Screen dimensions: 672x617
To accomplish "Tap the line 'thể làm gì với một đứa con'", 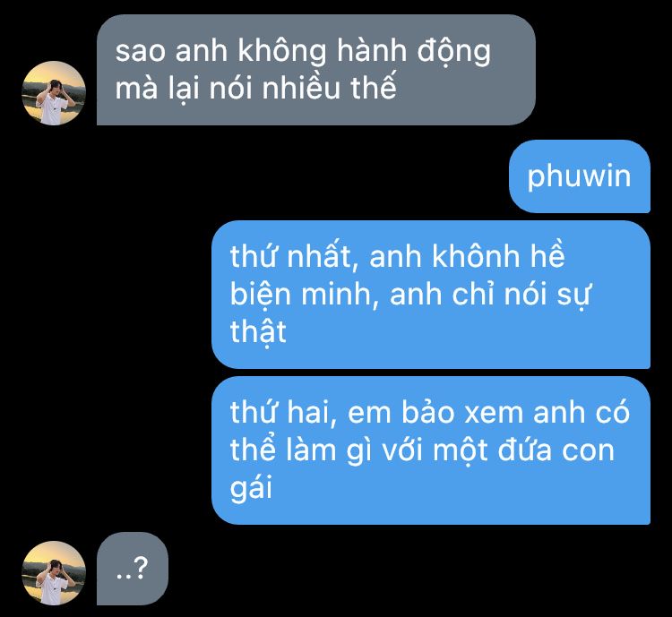I will click(x=423, y=450).
